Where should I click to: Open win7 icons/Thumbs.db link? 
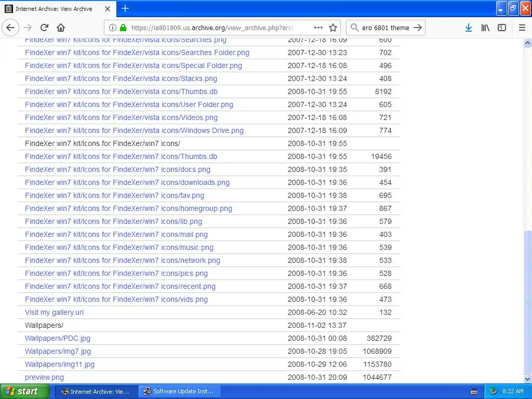pyautogui.click(x=121, y=156)
